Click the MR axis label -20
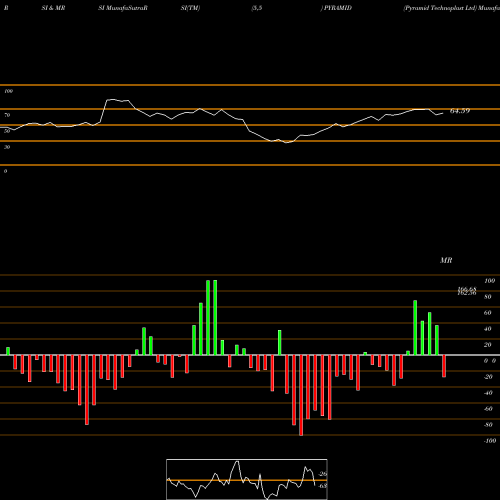The image size is (500, 500). pyautogui.click(x=488, y=377)
